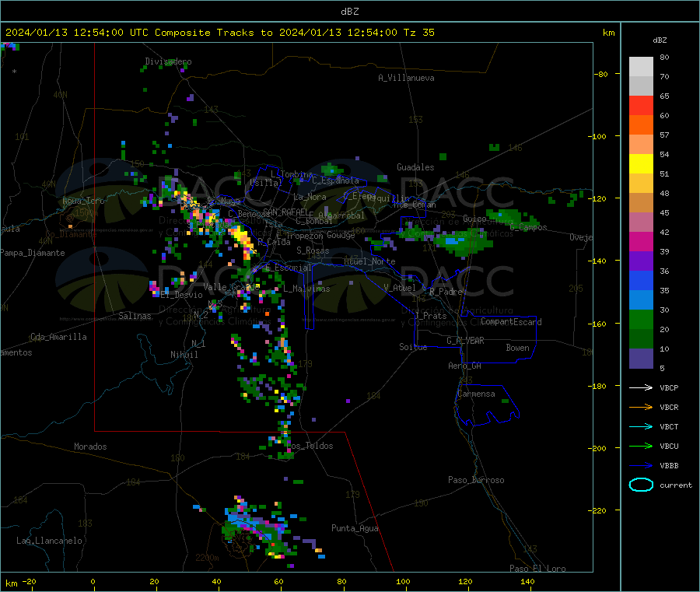Click the orange VBCR arrow legend icon
This screenshot has width=700, height=592.
[641, 407]
